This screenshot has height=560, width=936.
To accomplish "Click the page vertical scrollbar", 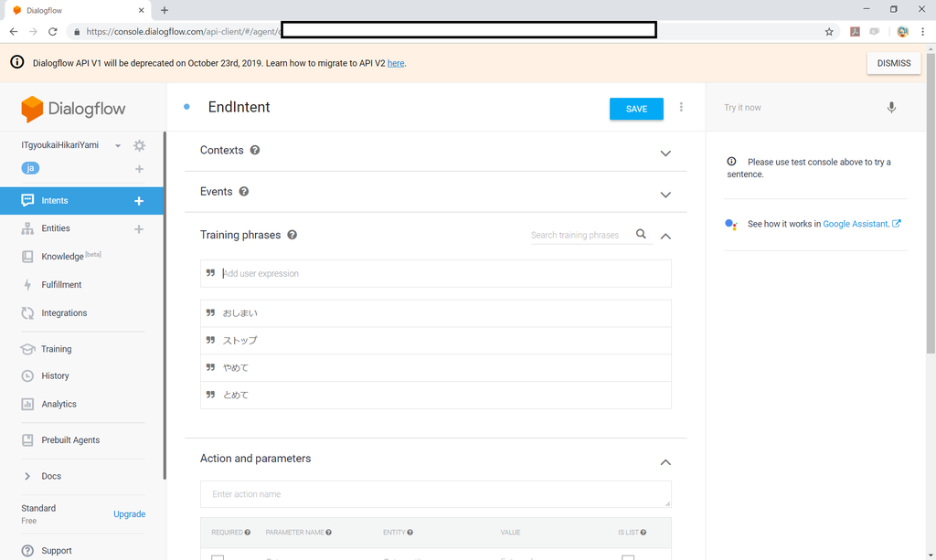I will coord(931,203).
